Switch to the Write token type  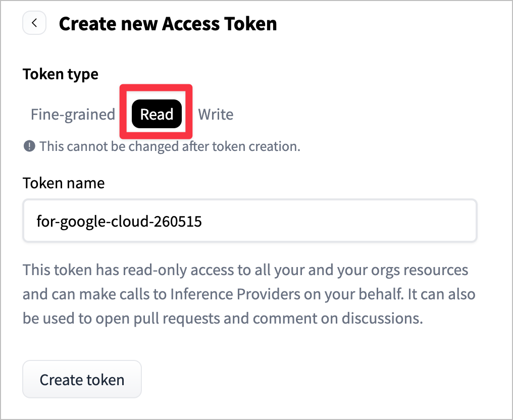pos(216,114)
